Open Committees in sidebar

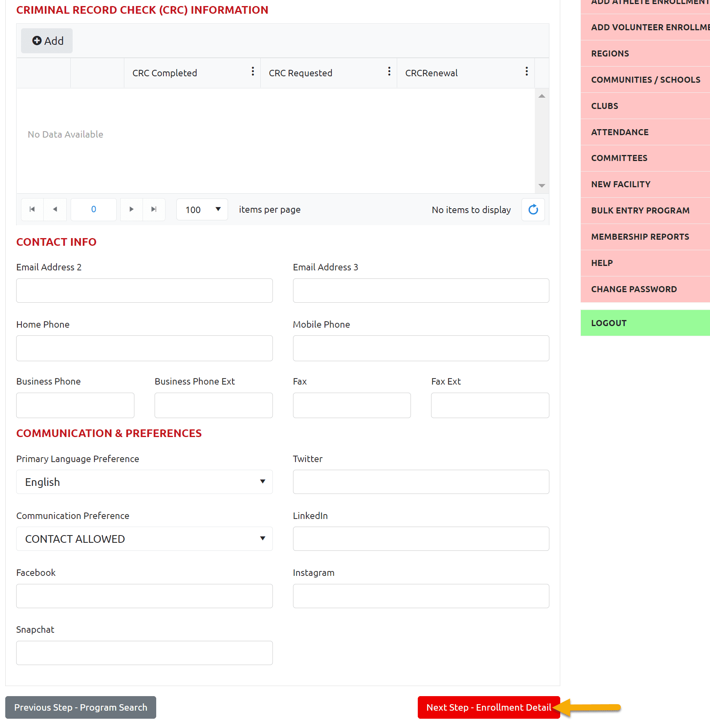[x=645, y=158]
